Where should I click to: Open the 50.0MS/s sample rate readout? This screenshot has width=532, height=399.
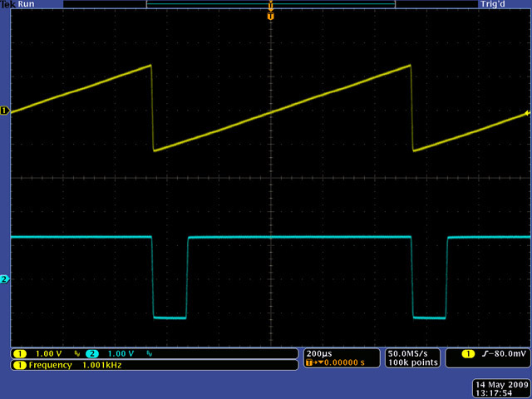407,353
